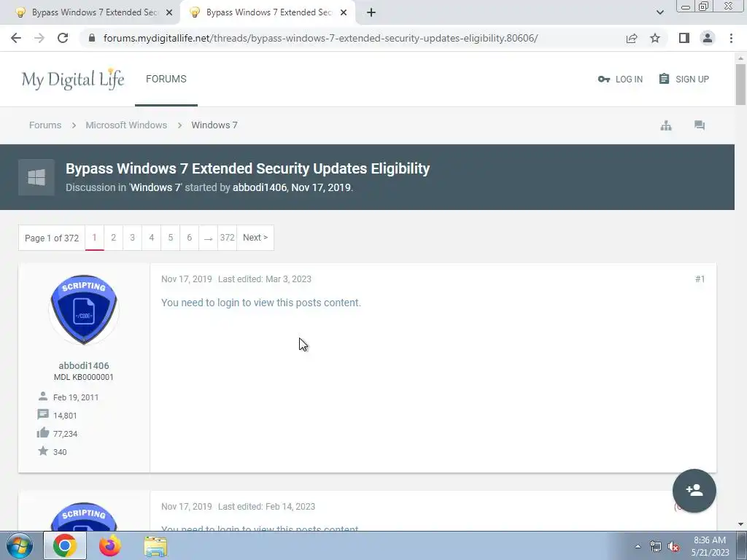
Task: Click the messages count icon 14,801
Action: 43,414
